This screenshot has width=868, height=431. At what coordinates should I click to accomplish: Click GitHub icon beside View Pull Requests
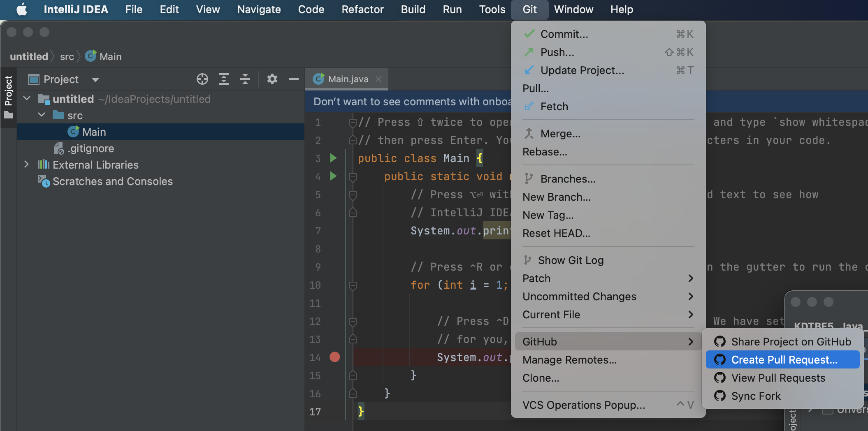[x=720, y=378]
